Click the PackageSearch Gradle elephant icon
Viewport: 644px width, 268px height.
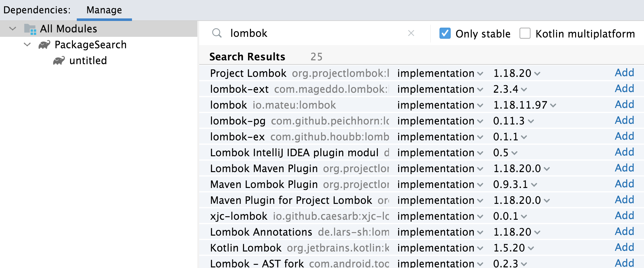[44, 45]
